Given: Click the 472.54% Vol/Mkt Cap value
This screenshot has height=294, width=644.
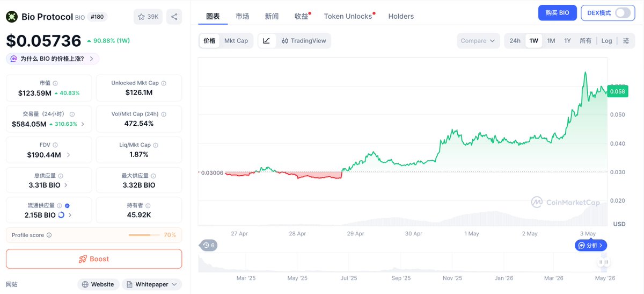Looking at the screenshot, I should pos(139,124).
